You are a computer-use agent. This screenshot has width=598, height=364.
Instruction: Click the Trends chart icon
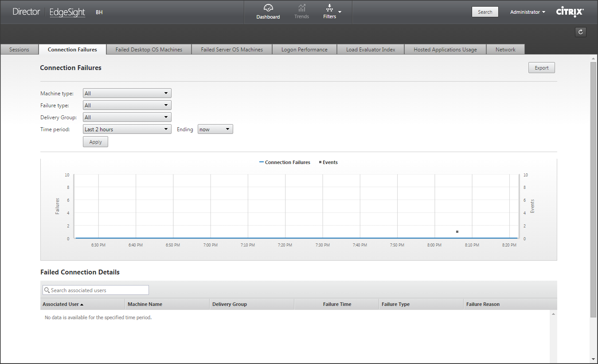301,8
